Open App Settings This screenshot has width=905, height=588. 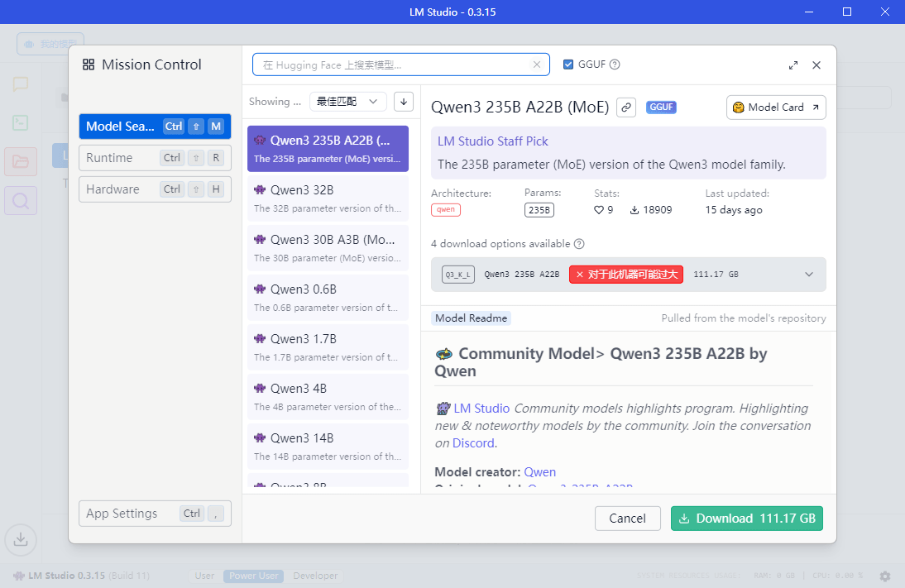point(155,514)
